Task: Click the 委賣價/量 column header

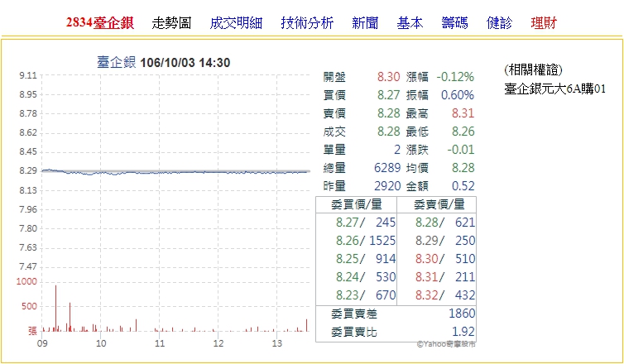Action: click(x=439, y=205)
